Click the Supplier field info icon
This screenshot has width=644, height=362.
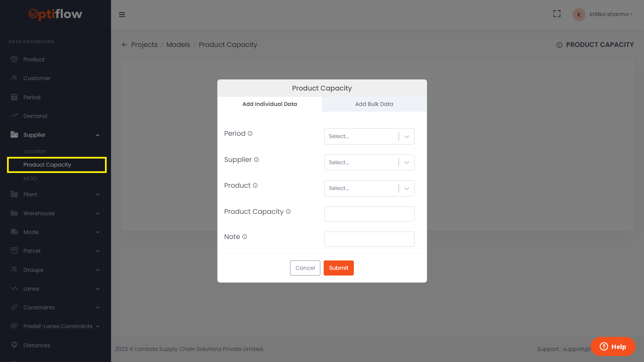[x=256, y=160]
